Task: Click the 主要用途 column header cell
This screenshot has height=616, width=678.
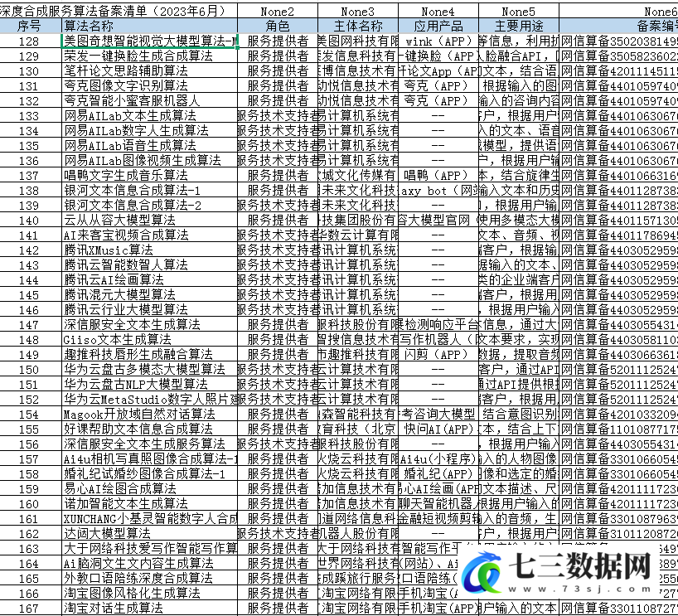Action: tap(519, 26)
